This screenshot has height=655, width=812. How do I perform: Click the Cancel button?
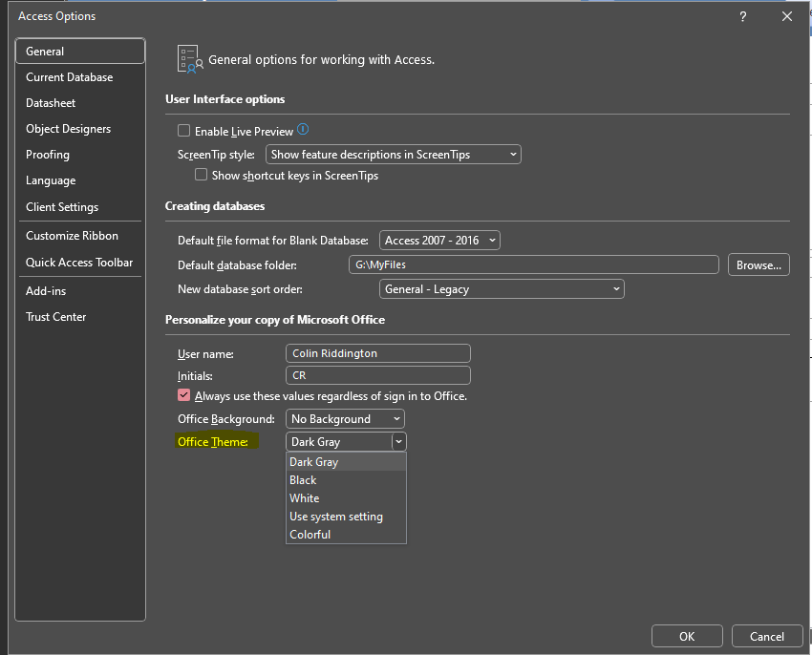coord(767,636)
